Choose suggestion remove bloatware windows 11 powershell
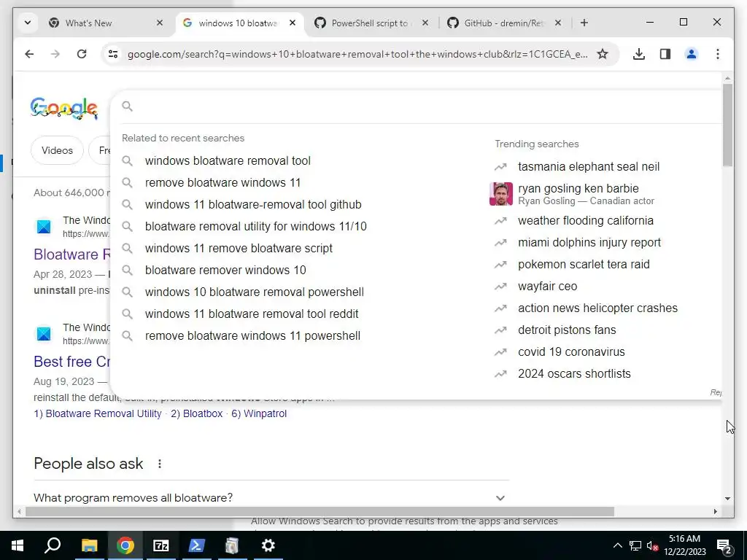Viewport: 747px width, 560px height. click(252, 336)
